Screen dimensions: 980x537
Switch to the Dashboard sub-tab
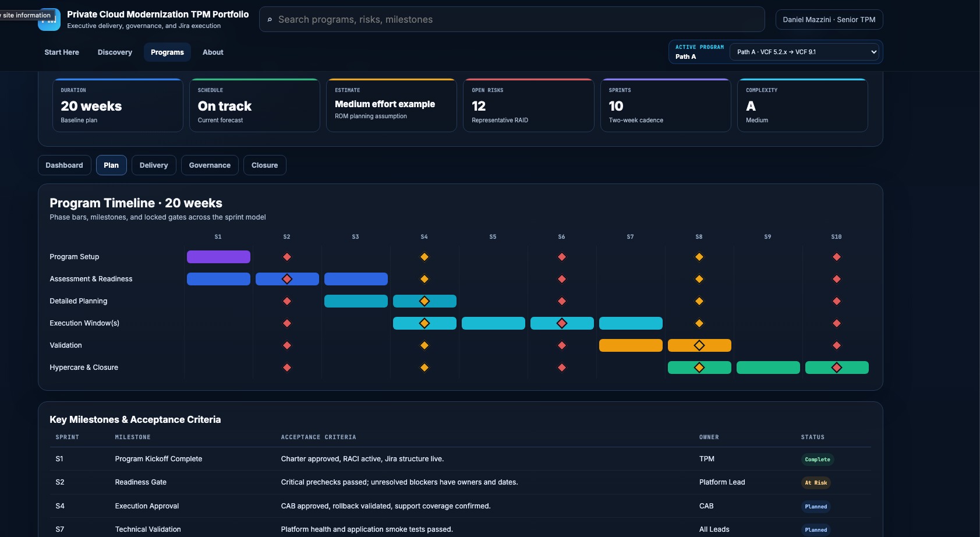click(x=64, y=165)
